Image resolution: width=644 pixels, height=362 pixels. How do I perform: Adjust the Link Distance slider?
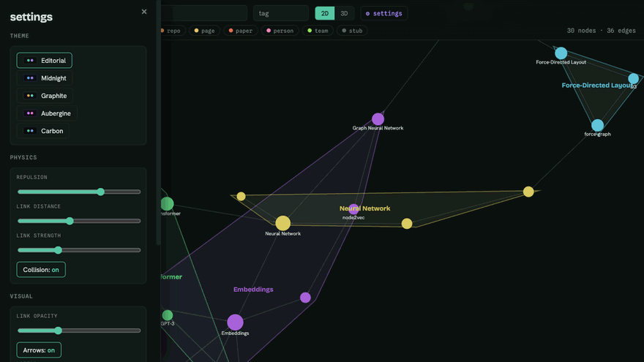click(79, 221)
